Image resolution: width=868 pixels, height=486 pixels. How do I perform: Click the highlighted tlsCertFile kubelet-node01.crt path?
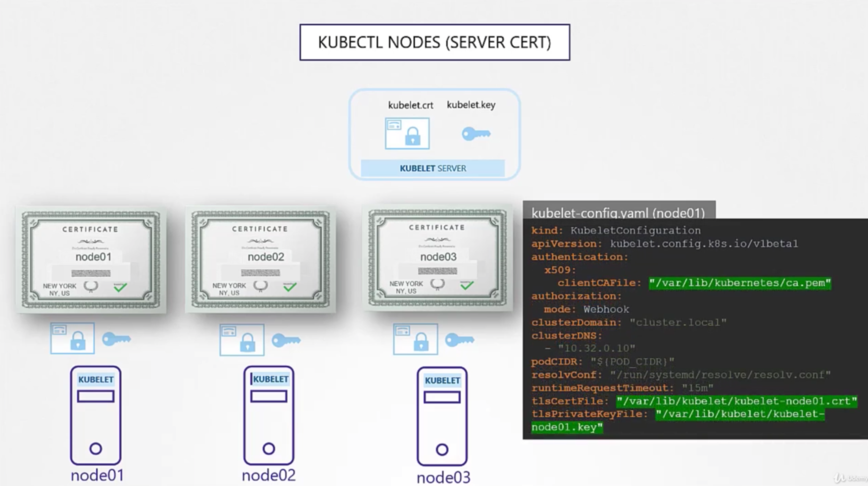coord(736,401)
